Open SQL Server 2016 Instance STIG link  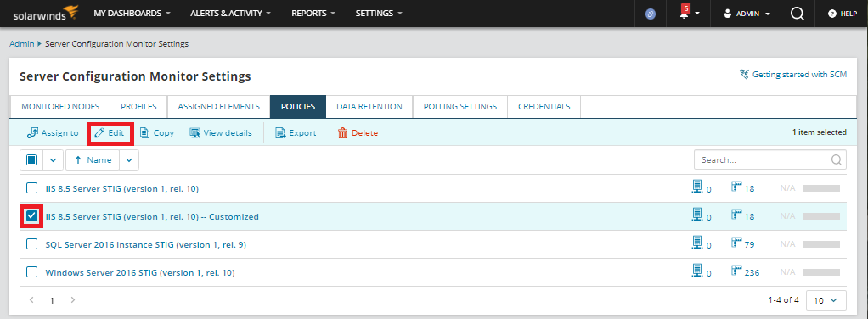click(x=145, y=244)
